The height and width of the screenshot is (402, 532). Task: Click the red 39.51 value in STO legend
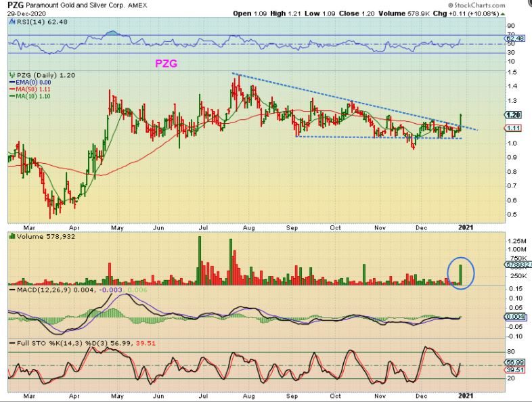[x=146, y=343]
